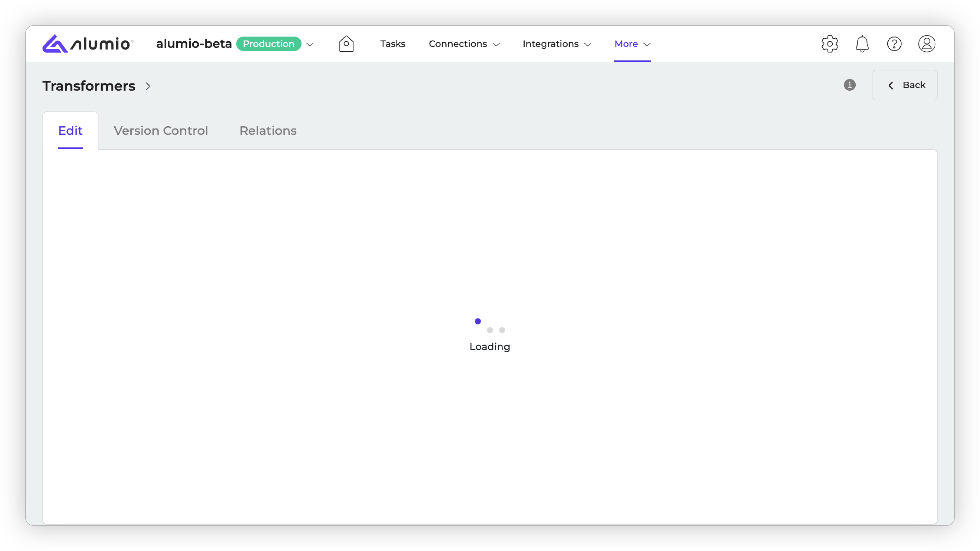The height and width of the screenshot is (551, 980).
Task: Expand the Connections menu
Action: coord(464,44)
